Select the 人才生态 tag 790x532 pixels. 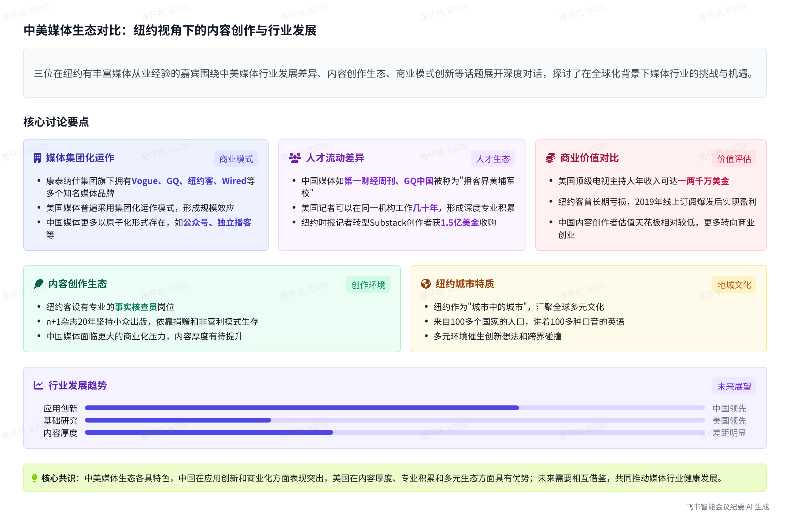[x=493, y=159]
